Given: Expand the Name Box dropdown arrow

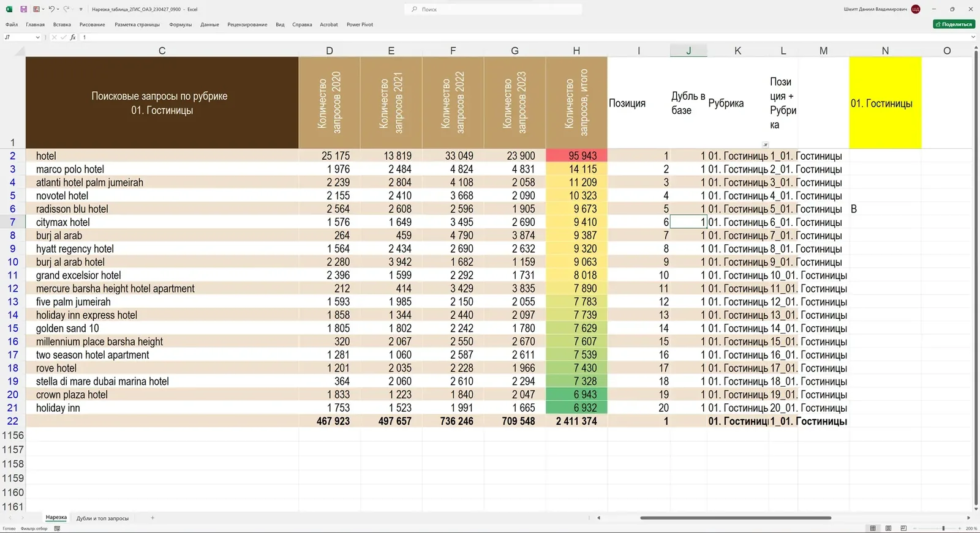Looking at the screenshot, I should tap(37, 37).
